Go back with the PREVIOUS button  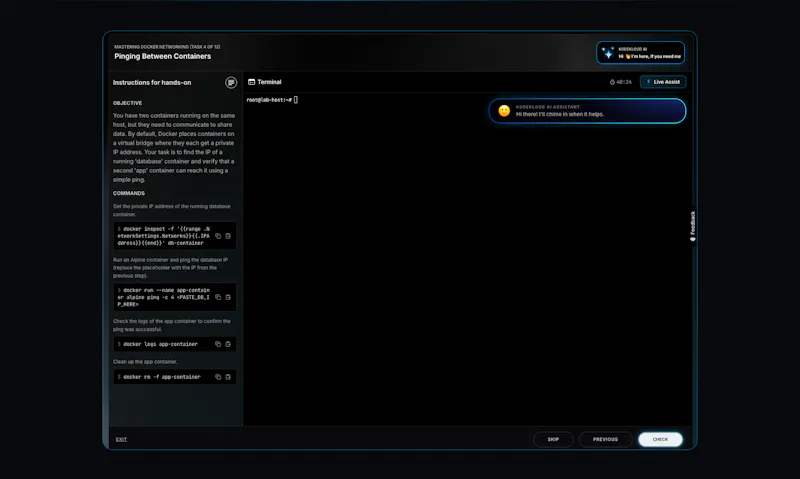coord(605,439)
